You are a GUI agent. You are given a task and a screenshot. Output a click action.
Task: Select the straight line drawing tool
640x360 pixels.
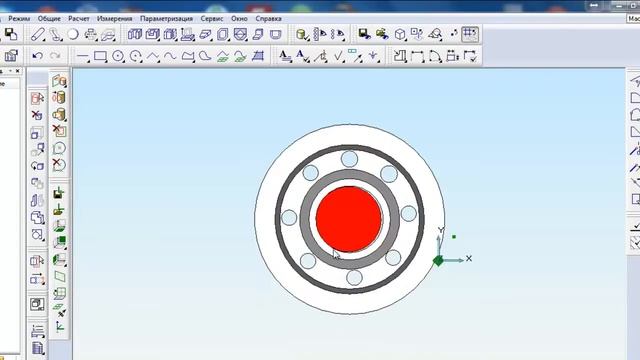point(83,56)
